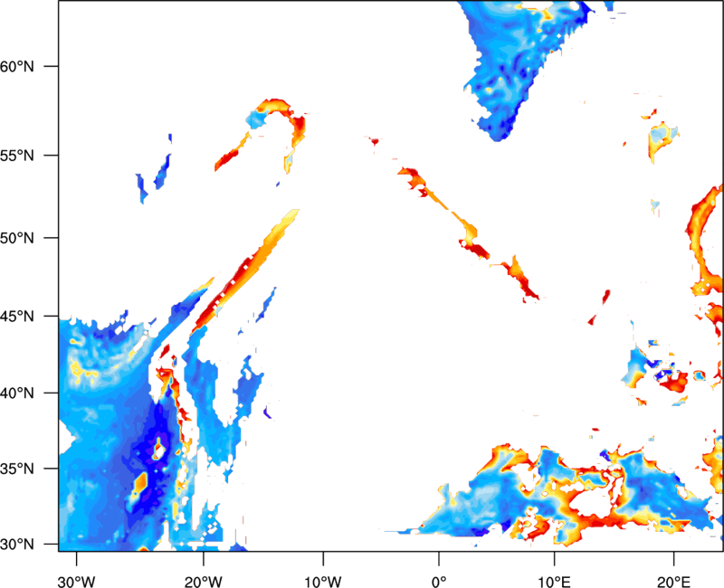Image resolution: width=724 pixels, height=588 pixels.
Task: Click the 40°N latitude label
Action: (17, 394)
